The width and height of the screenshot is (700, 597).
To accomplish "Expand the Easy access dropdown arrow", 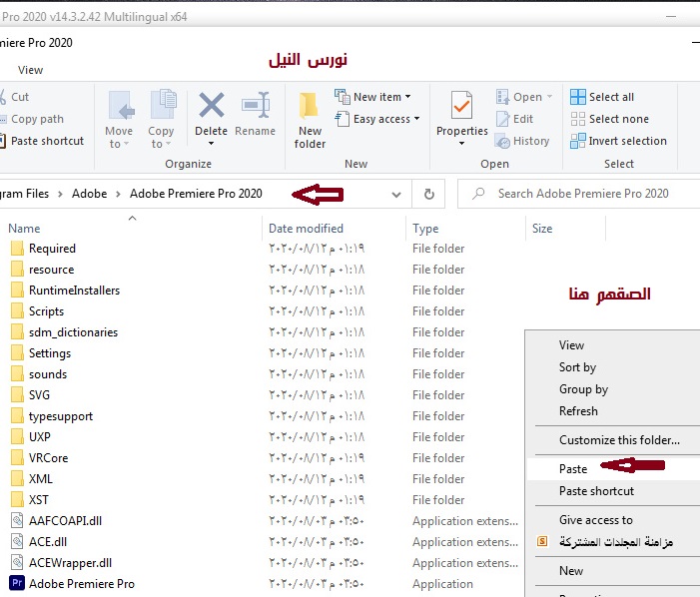I will 416,119.
